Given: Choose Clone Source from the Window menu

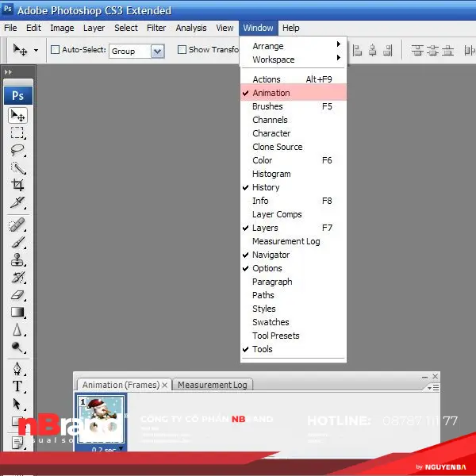Looking at the screenshot, I should pyautogui.click(x=294, y=147).
